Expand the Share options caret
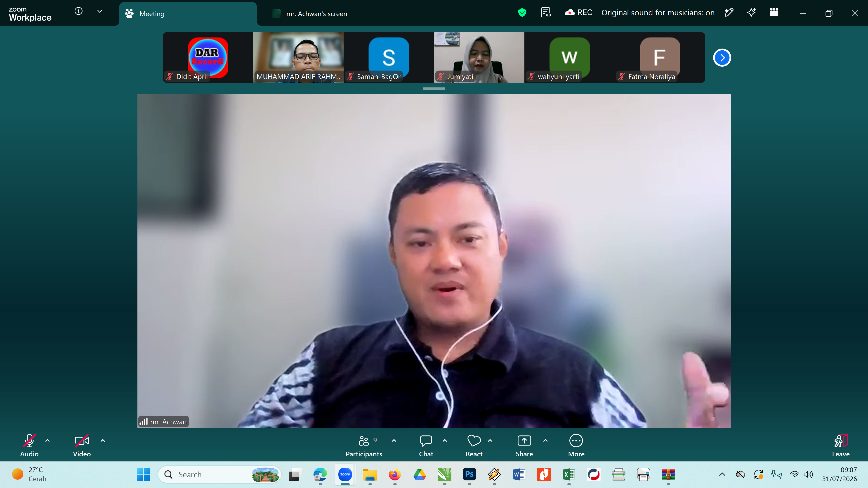The height and width of the screenshot is (488, 868). 545,441
